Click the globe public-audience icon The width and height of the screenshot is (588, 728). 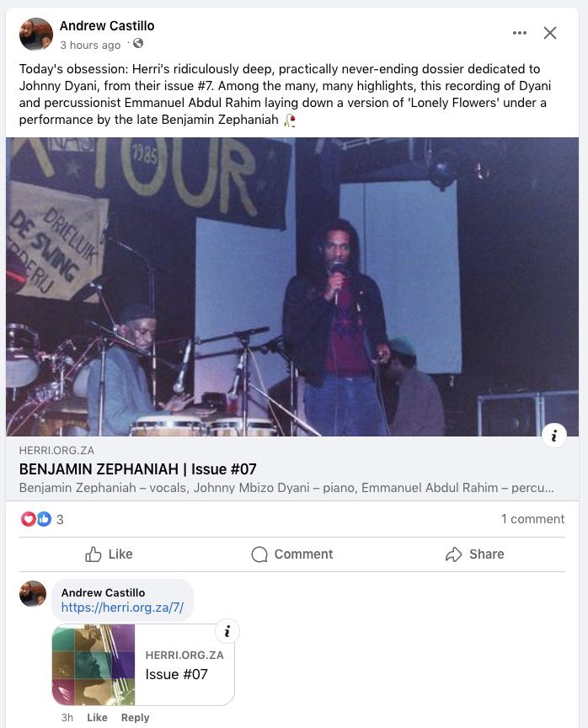coord(138,44)
